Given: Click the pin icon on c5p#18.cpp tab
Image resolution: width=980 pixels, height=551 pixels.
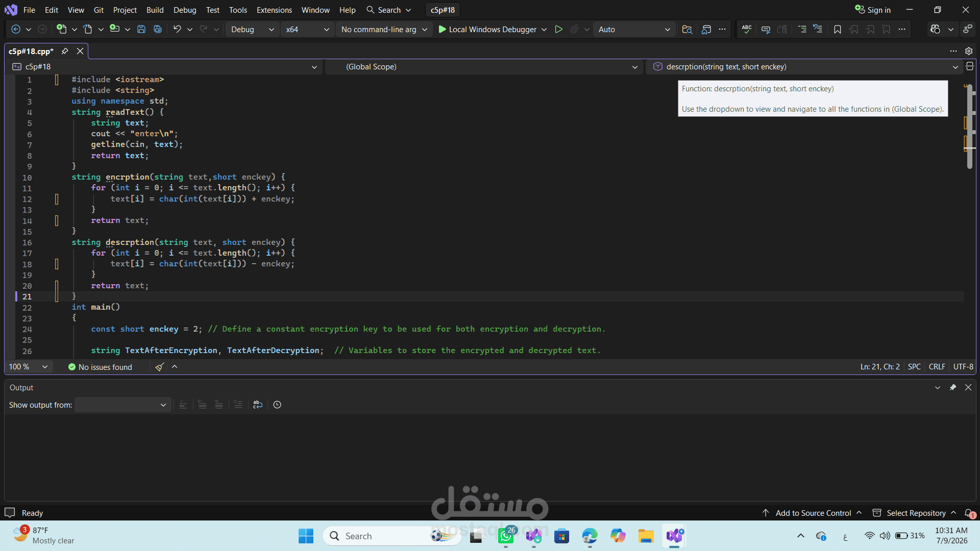Looking at the screenshot, I should click(x=65, y=51).
